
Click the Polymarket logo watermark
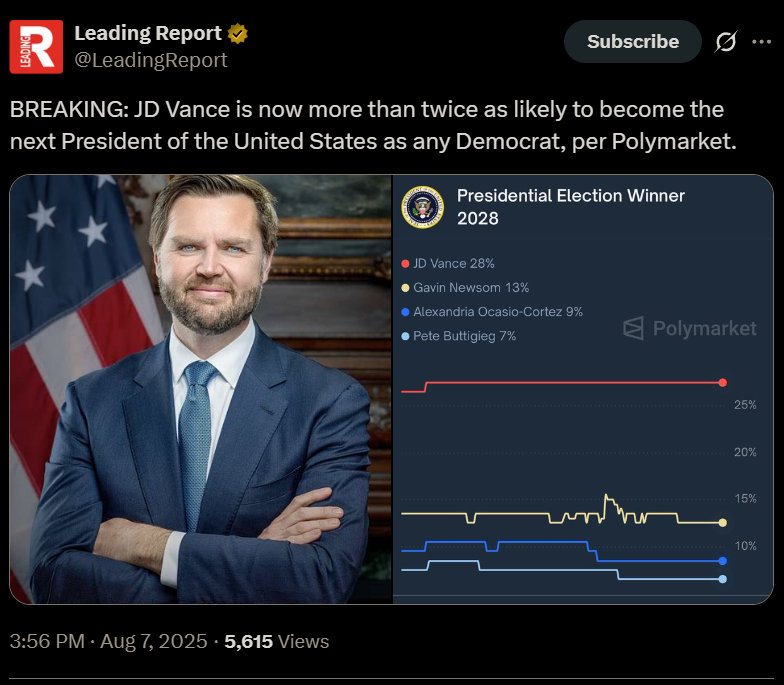[690, 328]
